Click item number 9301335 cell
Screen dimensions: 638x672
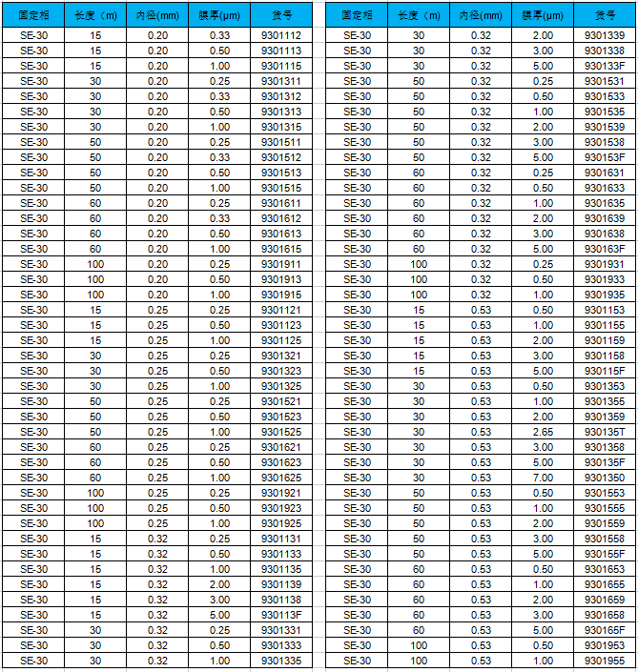(x=280, y=661)
